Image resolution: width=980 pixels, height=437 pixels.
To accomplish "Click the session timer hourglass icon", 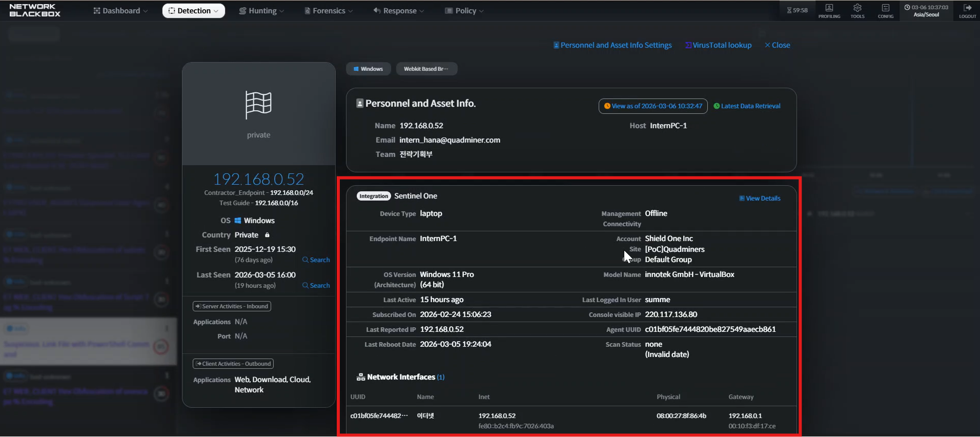I will coord(789,10).
